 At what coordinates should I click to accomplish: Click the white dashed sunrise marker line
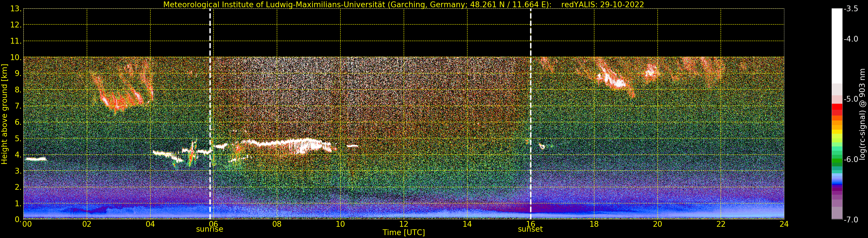pos(210,114)
